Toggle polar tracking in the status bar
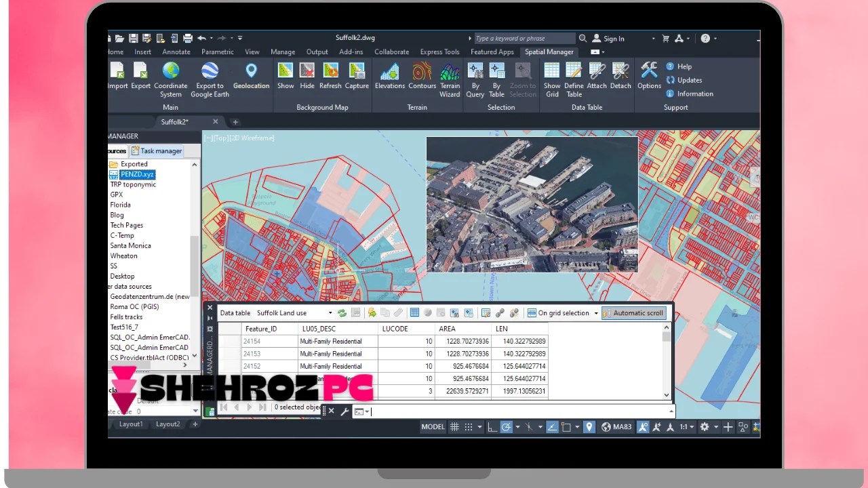The height and width of the screenshot is (488, 868). 506,427
